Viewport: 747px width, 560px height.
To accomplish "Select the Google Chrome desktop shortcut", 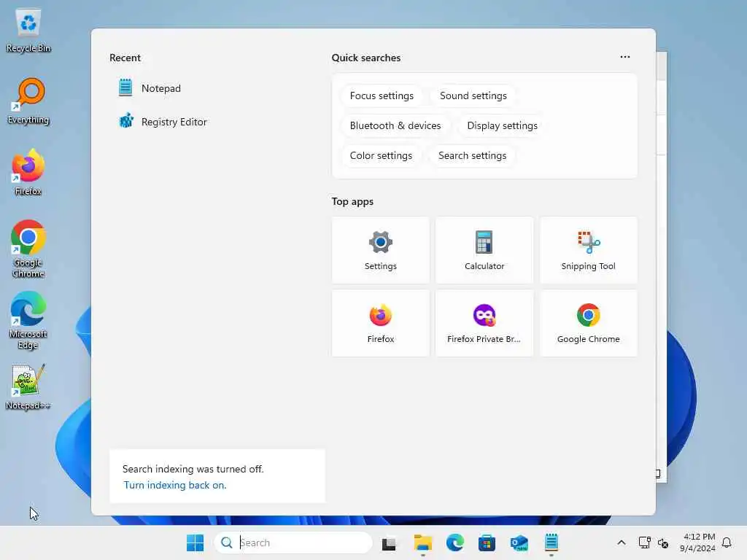I will (x=28, y=249).
